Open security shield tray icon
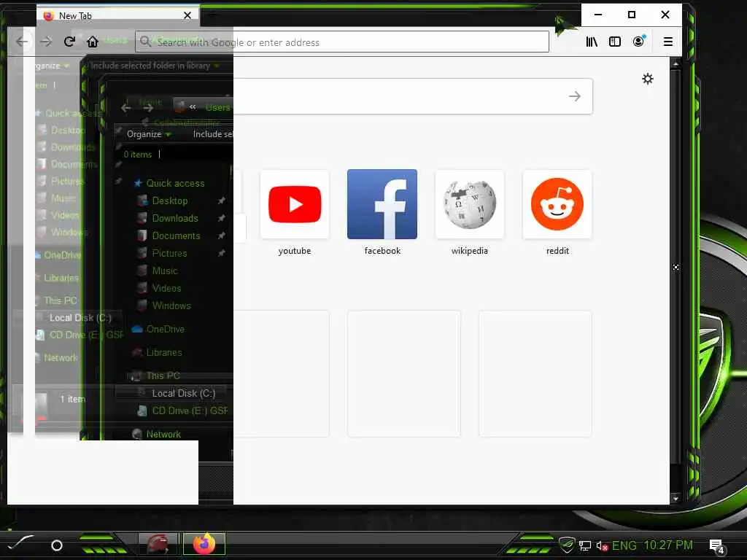The image size is (747, 560). pyautogui.click(x=566, y=544)
